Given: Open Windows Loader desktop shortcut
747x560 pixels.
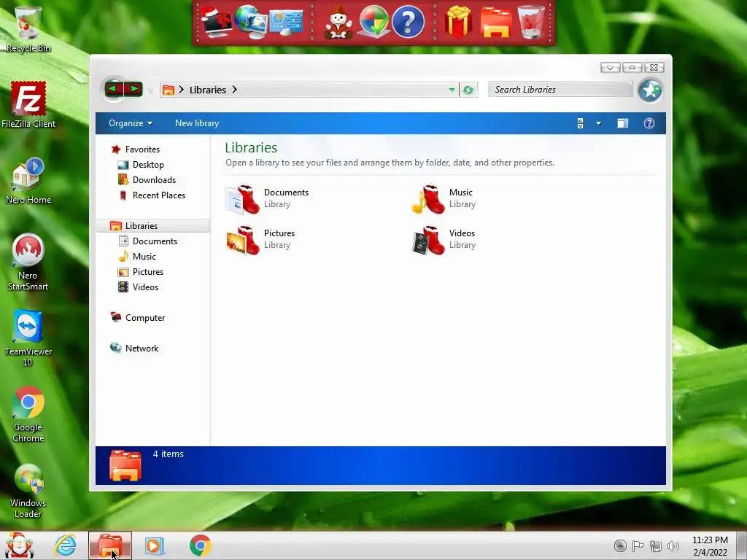Looking at the screenshot, I should [x=28, y=491].
